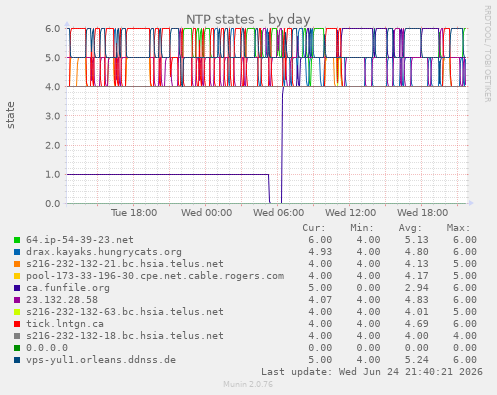This screenshot has height=395, width=497.
Task: Click the 5.0 y-axis tick label
Action: click(53, 58)
